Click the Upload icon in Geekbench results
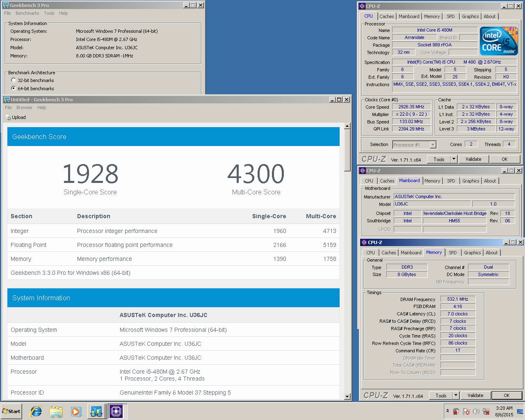Image resolution: width=525 pixels, height=420 pixels. point(8,117)
